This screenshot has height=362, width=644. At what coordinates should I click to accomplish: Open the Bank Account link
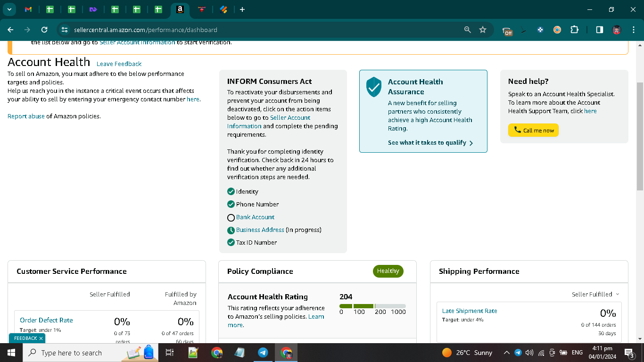pyautogui.click(x=255, y=217)
